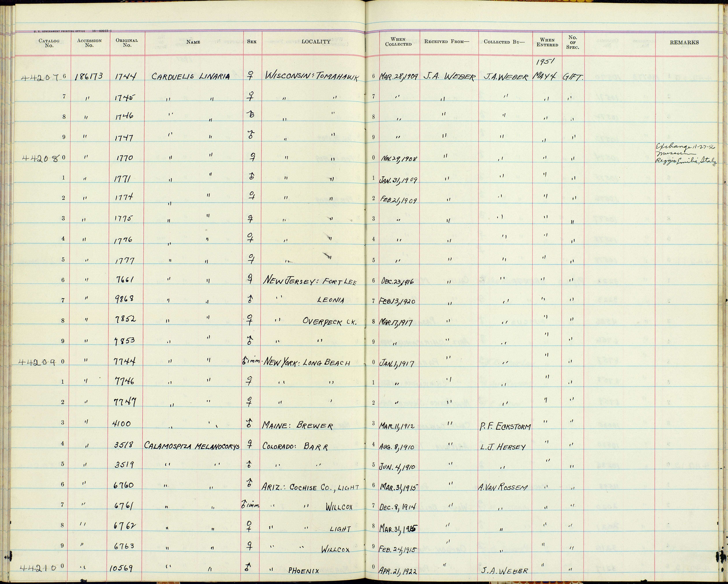Click the 'When Collected' column header

(398, 42)
